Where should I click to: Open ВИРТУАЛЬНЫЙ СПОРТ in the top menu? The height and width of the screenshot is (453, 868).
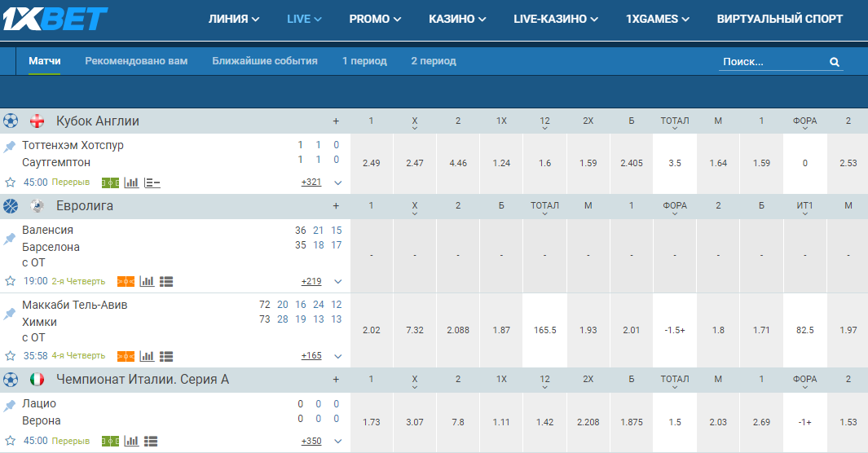tap(779, 19)
